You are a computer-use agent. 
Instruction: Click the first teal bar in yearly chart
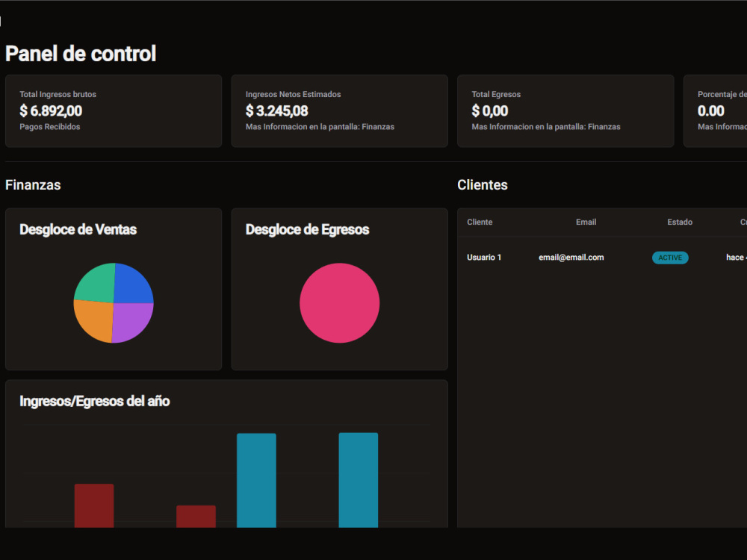256,480
